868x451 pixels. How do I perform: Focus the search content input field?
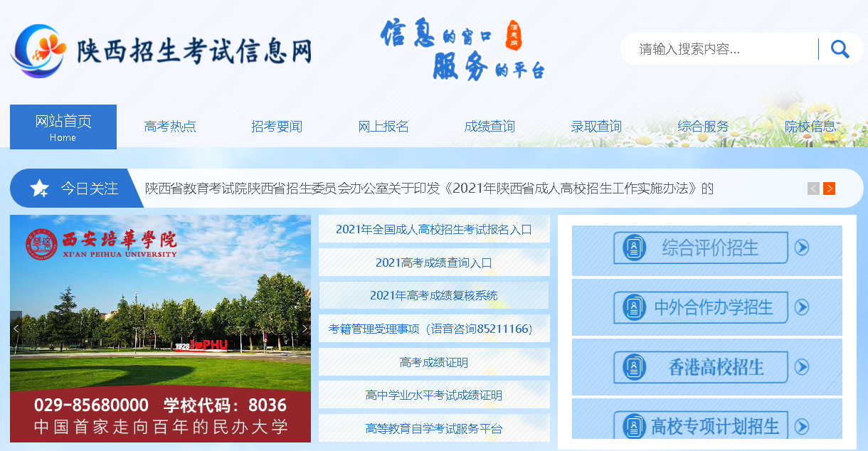[719, 49]
